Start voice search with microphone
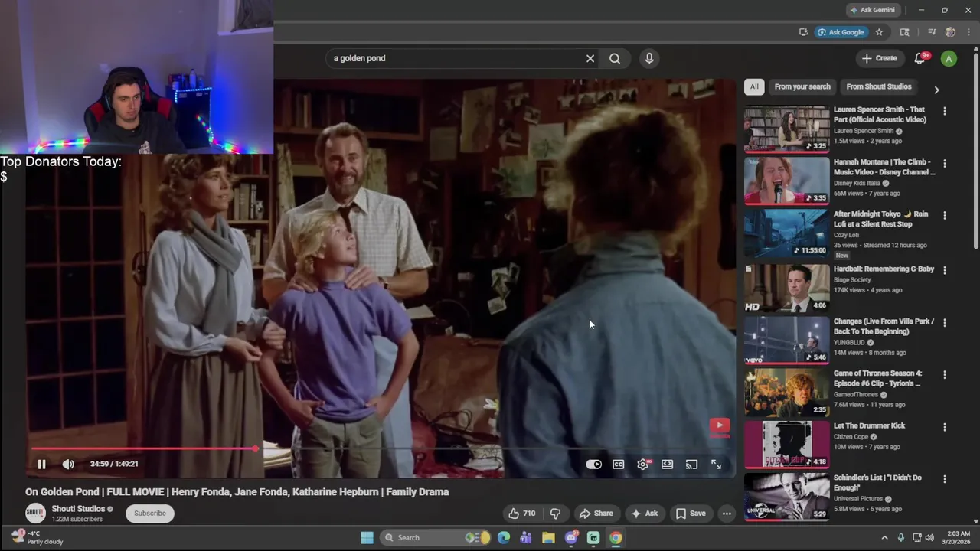This screenshot has width=980, height=551. tap(649, 58)
